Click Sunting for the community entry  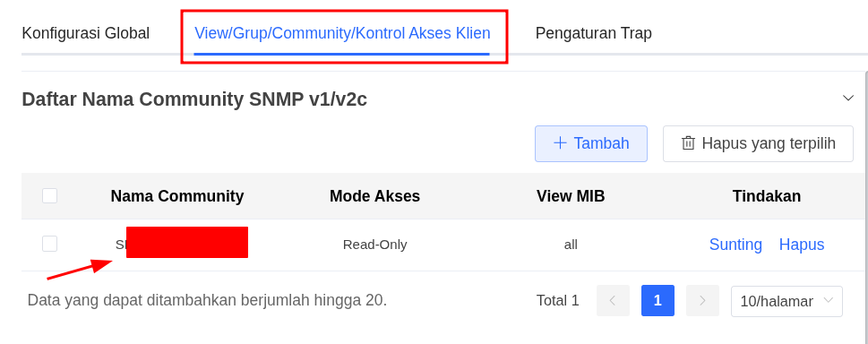(735, 245)
